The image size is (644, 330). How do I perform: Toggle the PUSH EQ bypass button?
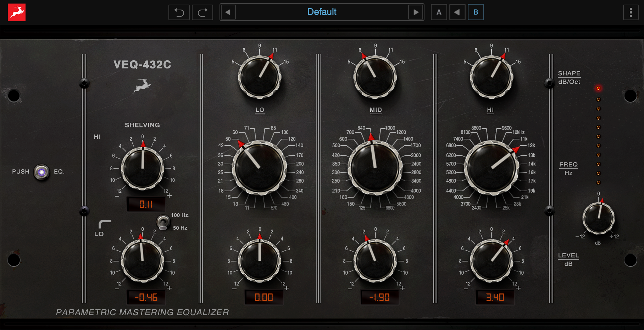(x=41, y=172)
